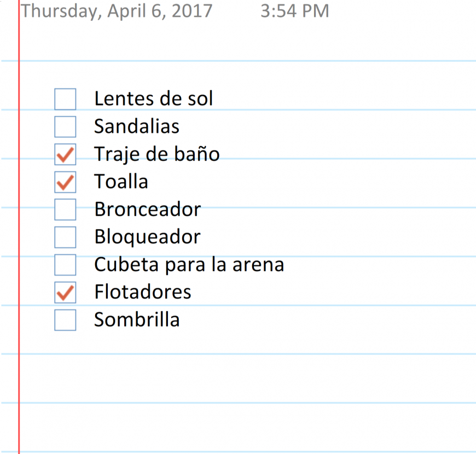Place cursor in Bronceador text
Viewport: 476px width, 454px height.
148,209
